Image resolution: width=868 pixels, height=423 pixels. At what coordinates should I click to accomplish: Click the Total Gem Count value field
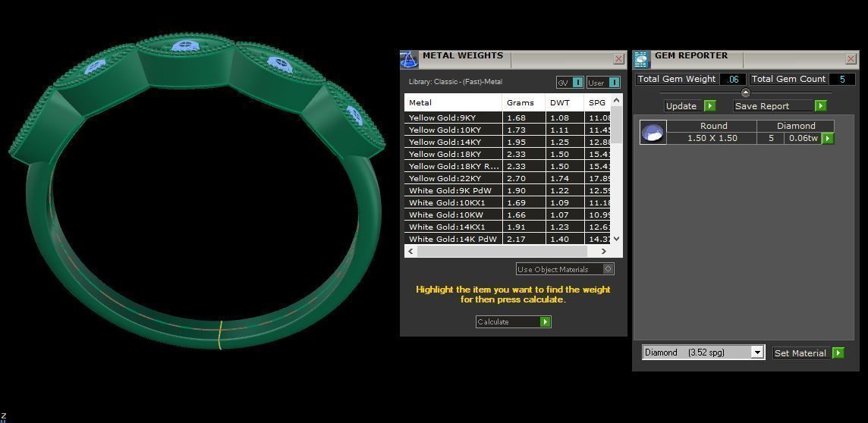point(842,79)
